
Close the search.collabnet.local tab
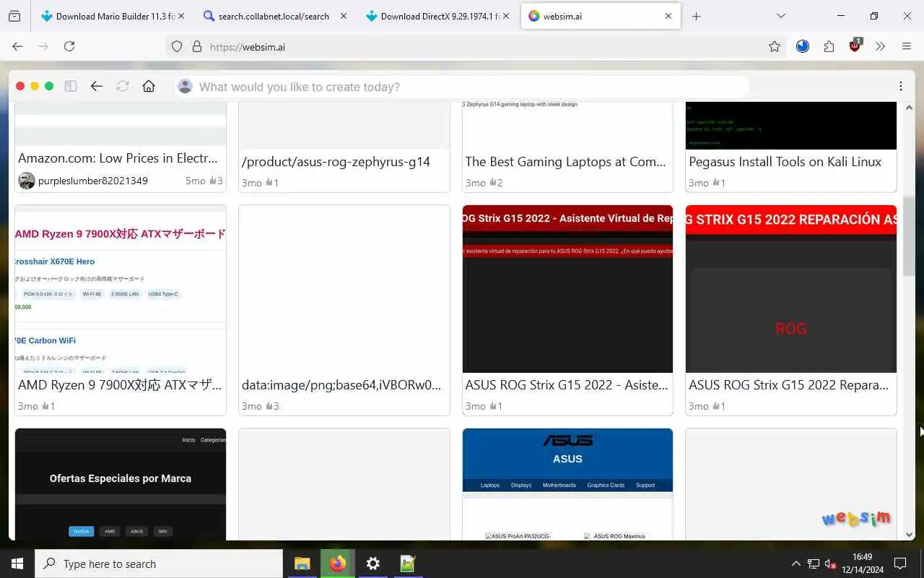(x=343, y=16)
